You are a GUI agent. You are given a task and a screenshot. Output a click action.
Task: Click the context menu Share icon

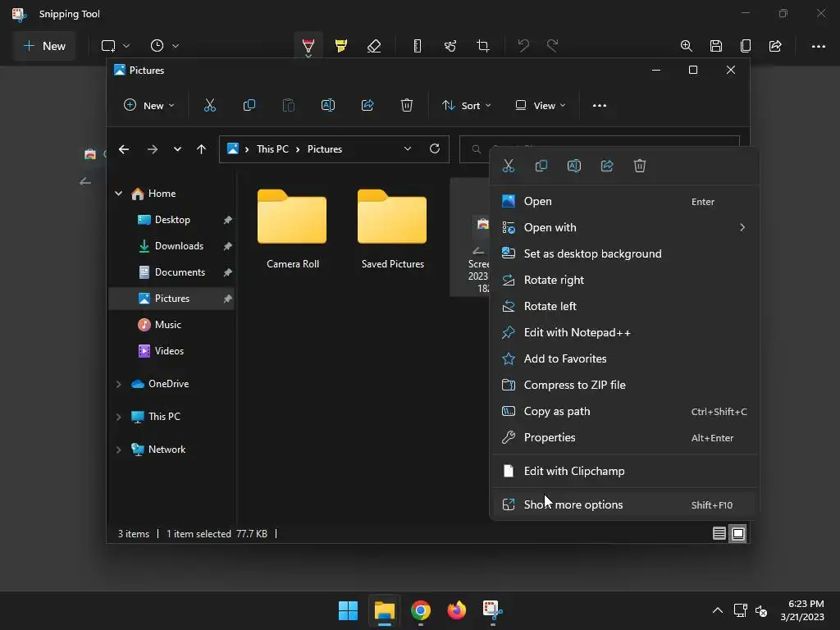point(607,166)
